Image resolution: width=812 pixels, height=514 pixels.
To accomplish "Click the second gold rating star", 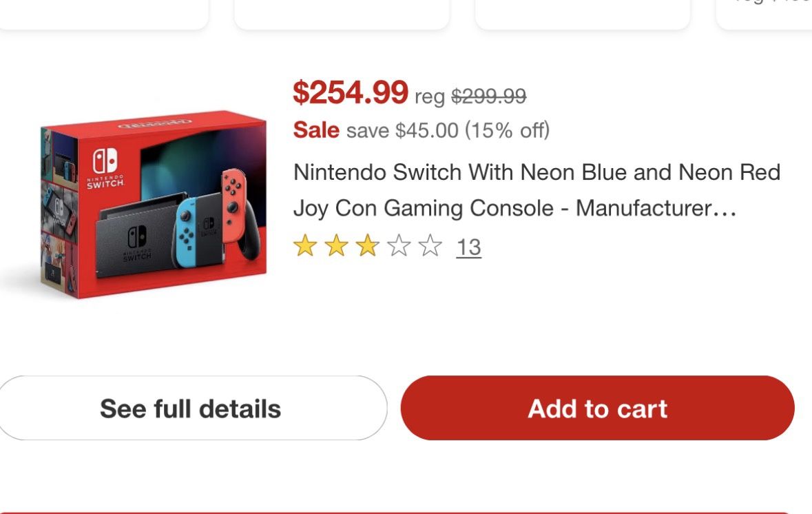I will click(x=335, y=246).
